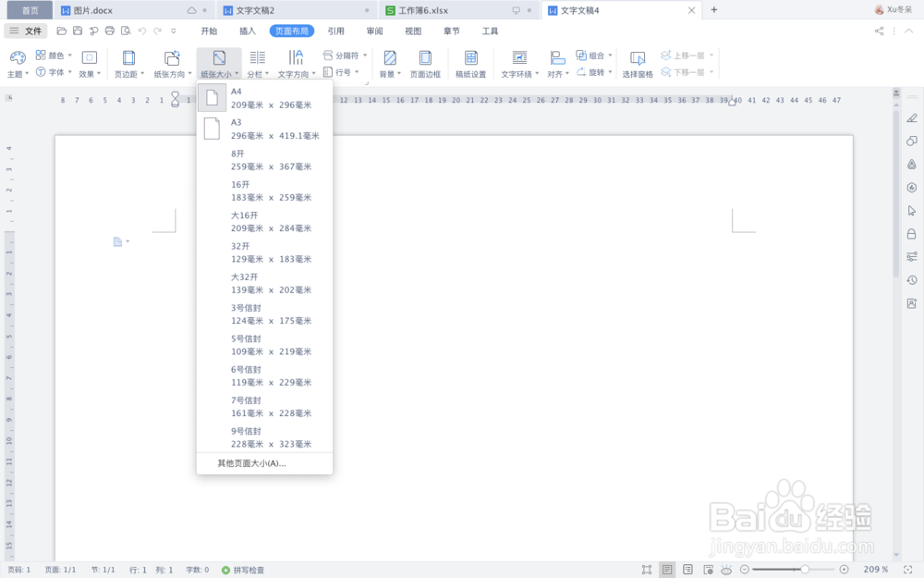Click the 行号 line numbers icon
Viewport: 924px width, 578px height.
coord(328,72)
